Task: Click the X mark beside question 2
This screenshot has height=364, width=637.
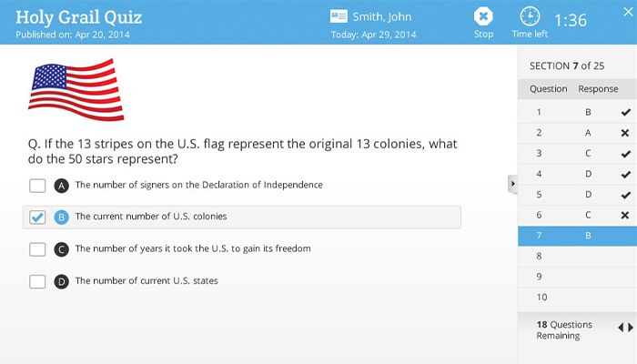Action: coord(624,133)
